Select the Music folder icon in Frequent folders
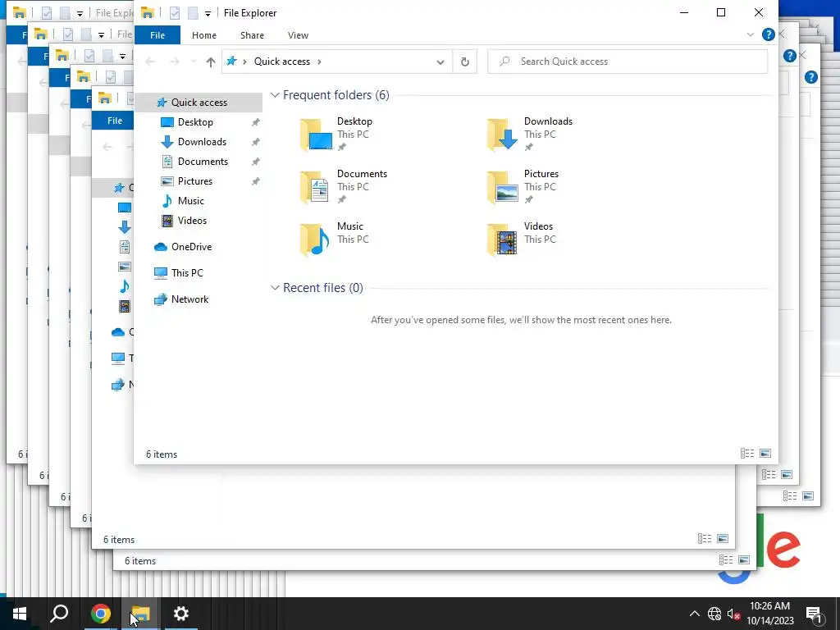Viewport: 840px width, 630px height. (316, 240)
